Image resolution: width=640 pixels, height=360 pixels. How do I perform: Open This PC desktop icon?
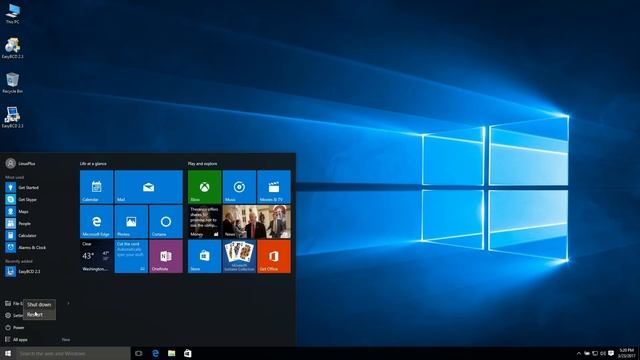pos(12,13)
